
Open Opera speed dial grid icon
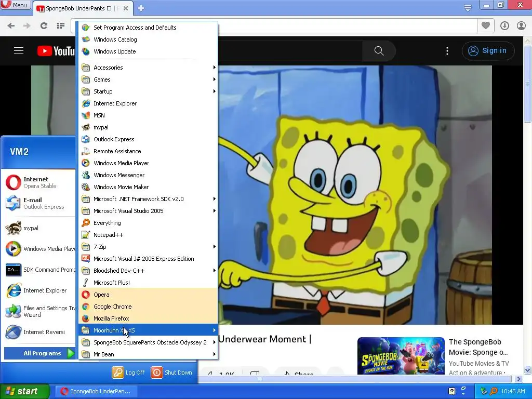click(61, 25)
